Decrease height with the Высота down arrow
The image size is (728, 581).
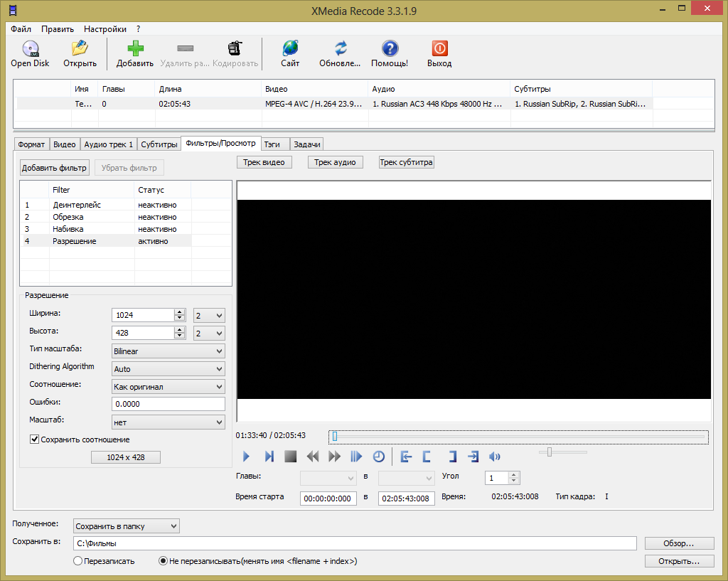point(180,336)
